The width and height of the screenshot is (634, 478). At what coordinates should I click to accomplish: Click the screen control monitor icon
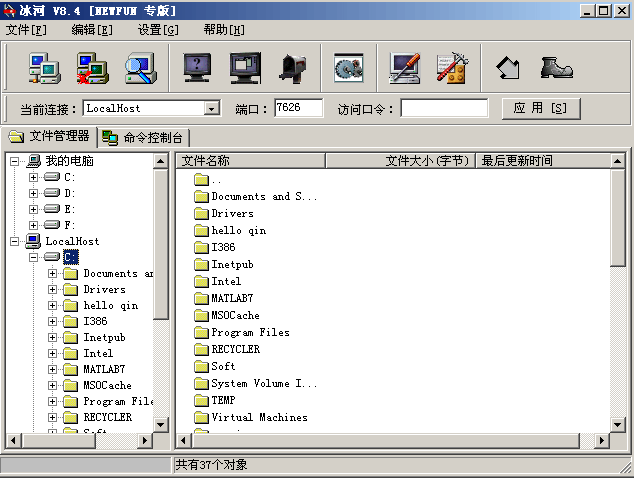pyautogui.click(x=245, y=68)
